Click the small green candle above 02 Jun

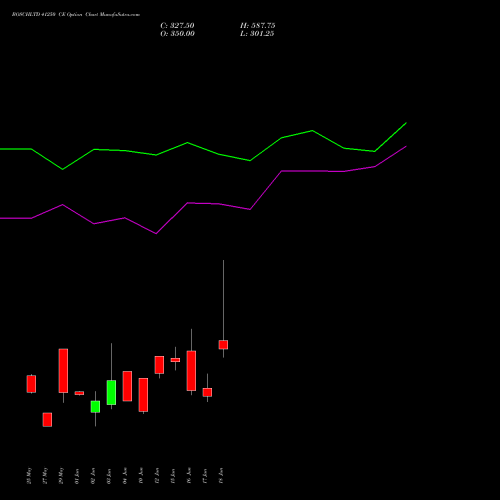click(x=95, y=407)
